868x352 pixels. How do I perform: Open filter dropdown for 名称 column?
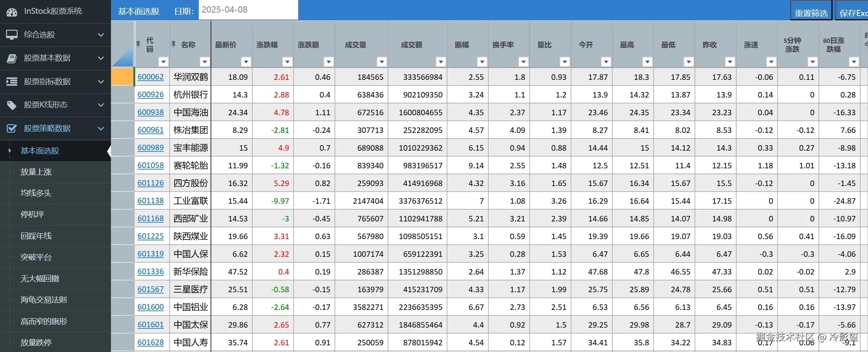tap(205, 62)
